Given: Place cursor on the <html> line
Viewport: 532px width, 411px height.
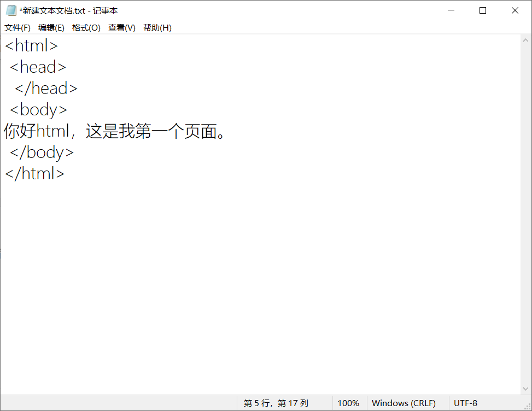Looking at the screenshot, I should point(32,46).
